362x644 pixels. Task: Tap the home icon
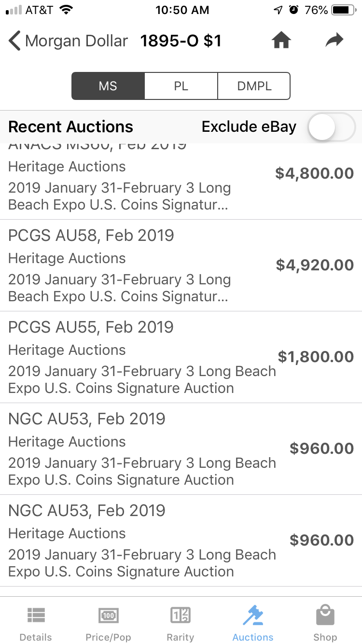281,41
